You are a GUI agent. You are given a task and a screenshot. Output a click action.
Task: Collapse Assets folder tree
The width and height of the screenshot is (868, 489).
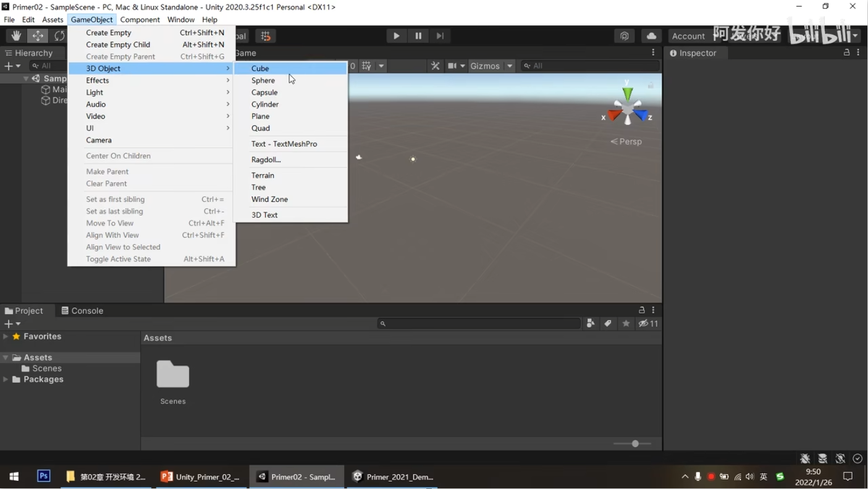click(x=6, y=357)
